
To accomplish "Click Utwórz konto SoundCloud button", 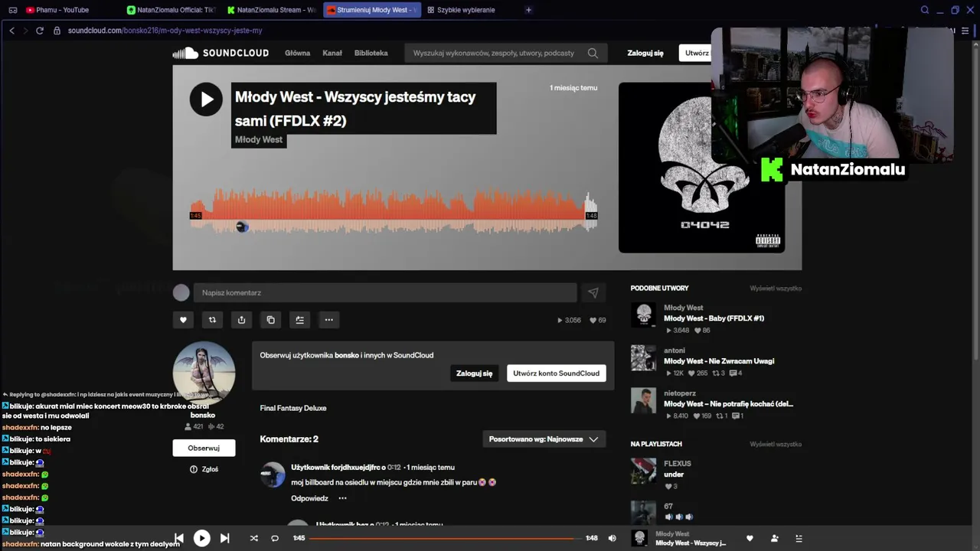I will coord(557,373).
